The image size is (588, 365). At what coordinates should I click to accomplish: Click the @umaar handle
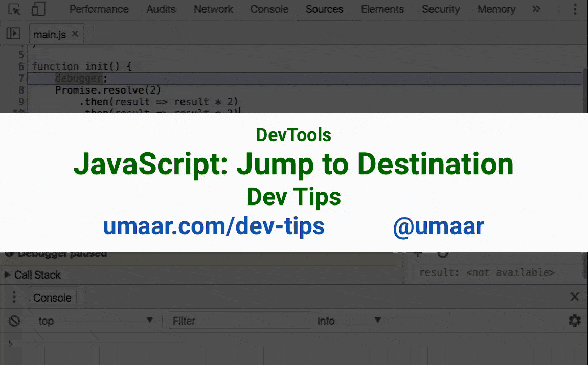pos(438,226)
